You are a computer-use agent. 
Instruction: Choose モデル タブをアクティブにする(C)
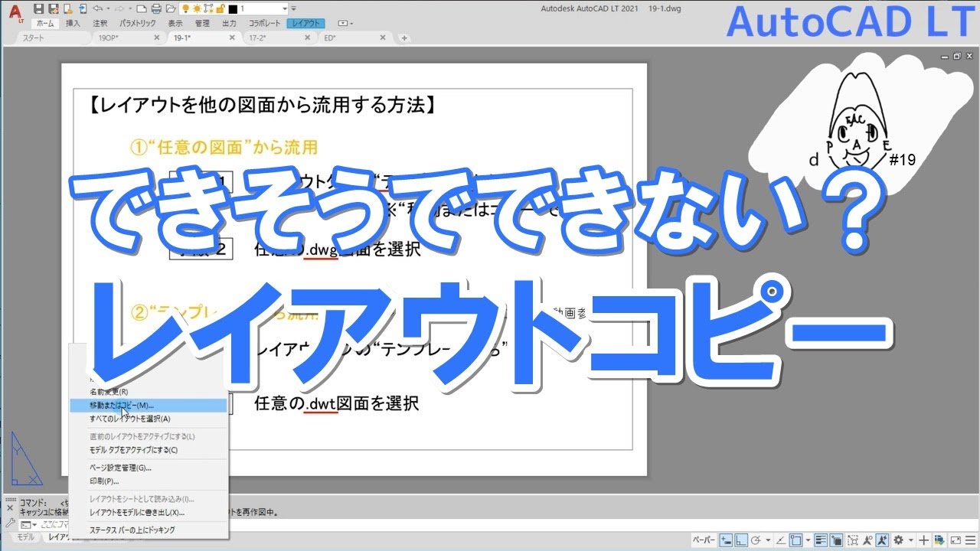tap(148, 450)
